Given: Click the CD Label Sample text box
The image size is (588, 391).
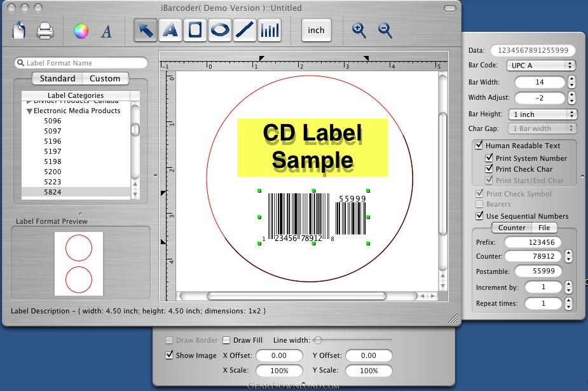Looking at the screenshot, I should tap(313, 147).
